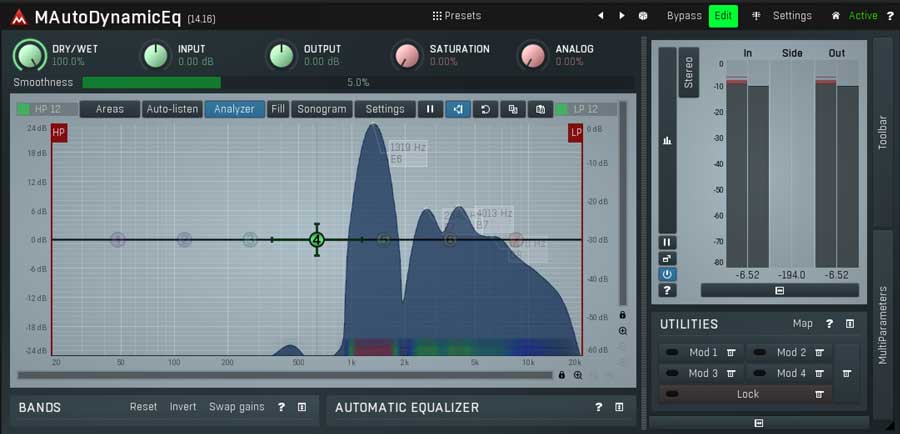Open the Presets menu
Screen dimensions: 900x434
[457, 16]
